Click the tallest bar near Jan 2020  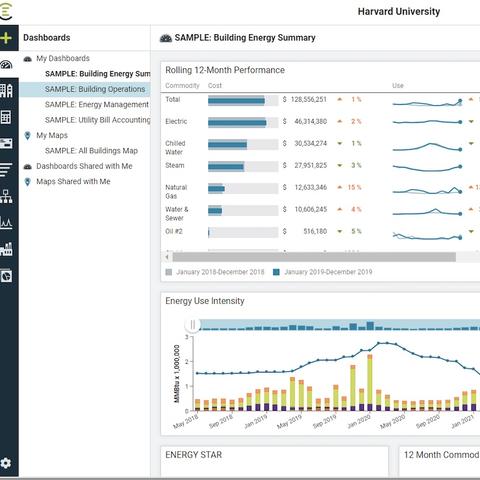370,383
